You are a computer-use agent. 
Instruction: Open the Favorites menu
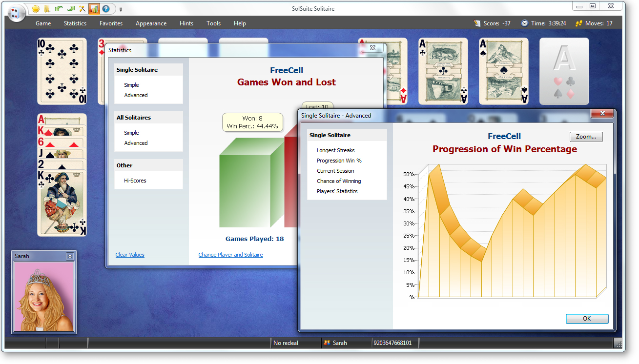point(111,23)
